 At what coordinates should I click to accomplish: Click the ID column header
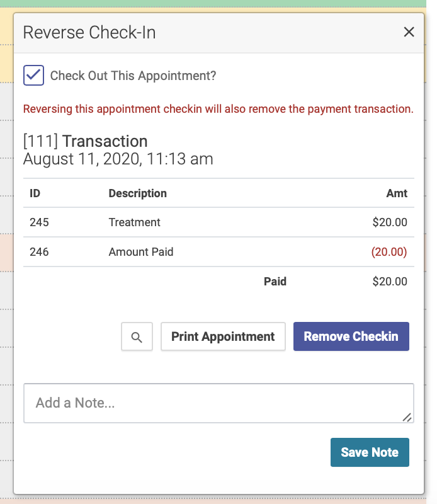point(35,193)
